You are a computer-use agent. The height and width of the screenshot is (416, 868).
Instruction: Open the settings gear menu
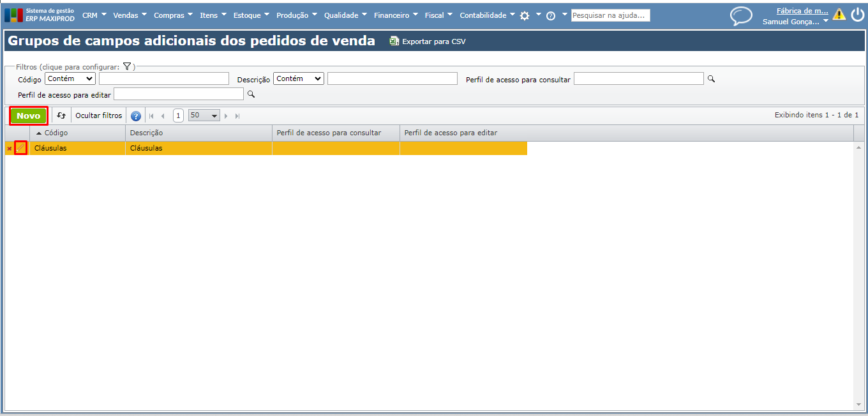pos(525,16)
